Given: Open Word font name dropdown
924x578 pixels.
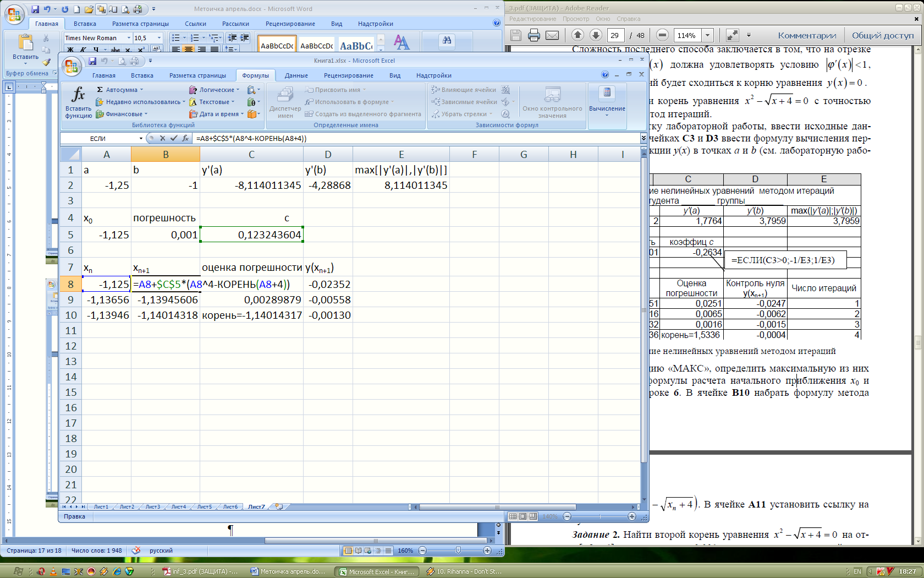Looking at the screenshot, I should [129, 38].
